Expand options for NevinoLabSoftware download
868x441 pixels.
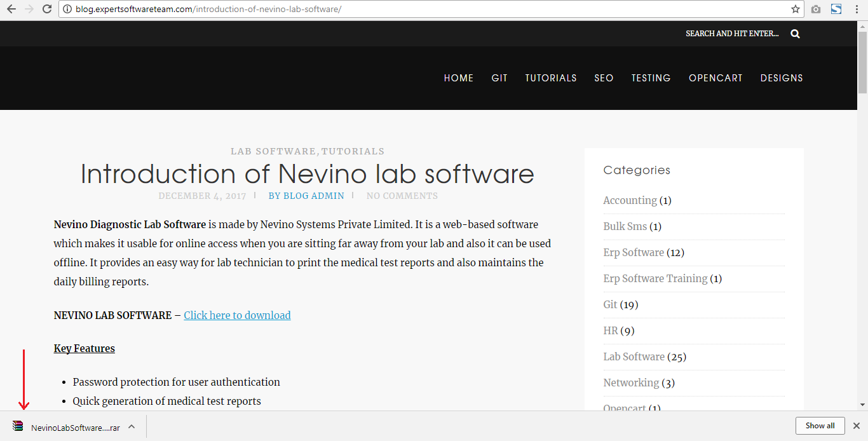coord(132,426)
